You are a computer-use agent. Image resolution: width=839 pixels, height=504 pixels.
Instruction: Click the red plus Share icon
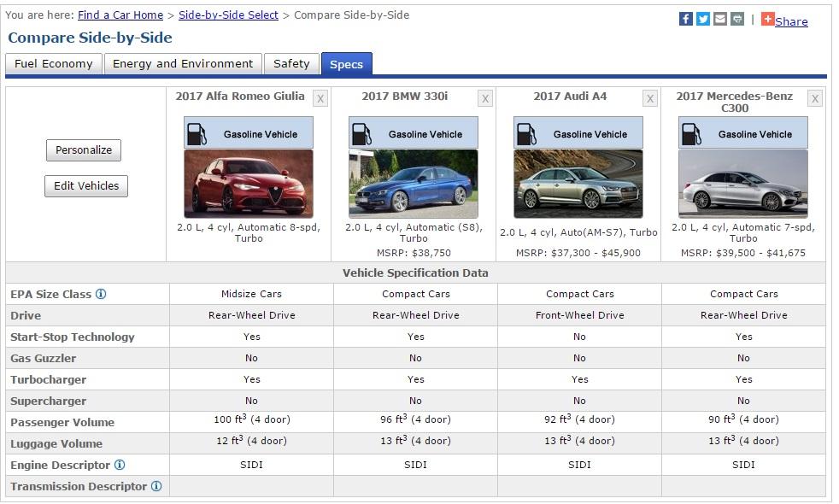pyautogui.click(x=767, y=20)
